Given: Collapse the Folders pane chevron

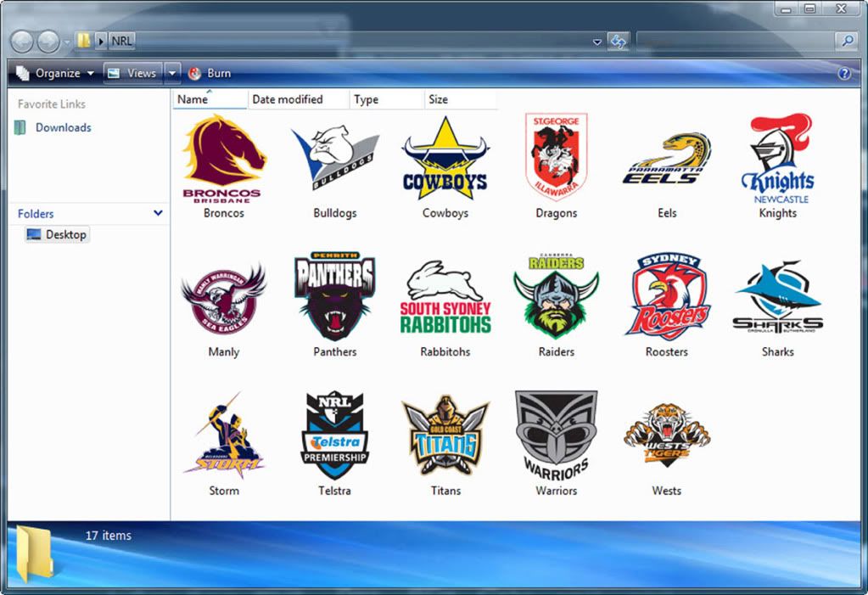Looking at the screenshot, I should tap(158, 213).
